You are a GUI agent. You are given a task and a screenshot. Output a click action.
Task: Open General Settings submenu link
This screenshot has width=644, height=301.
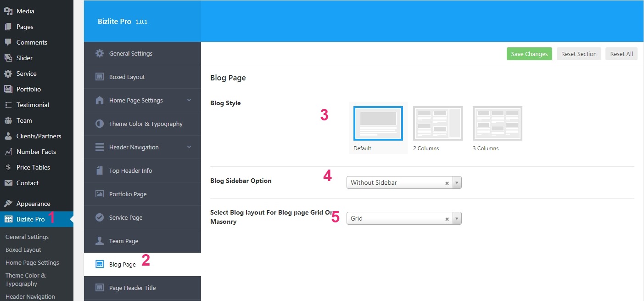[x=27, y=237]
